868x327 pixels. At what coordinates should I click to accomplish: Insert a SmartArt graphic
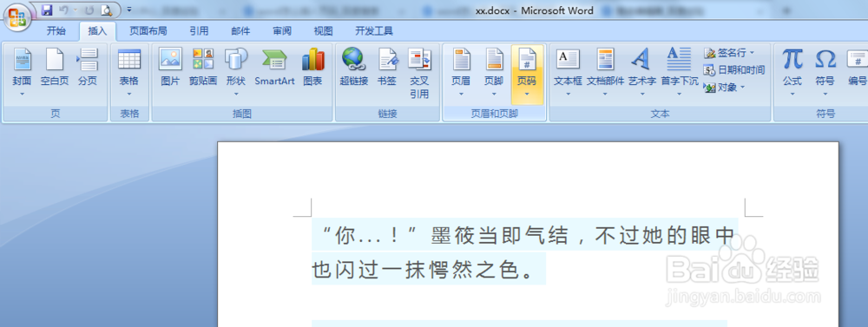coord(274,68)
